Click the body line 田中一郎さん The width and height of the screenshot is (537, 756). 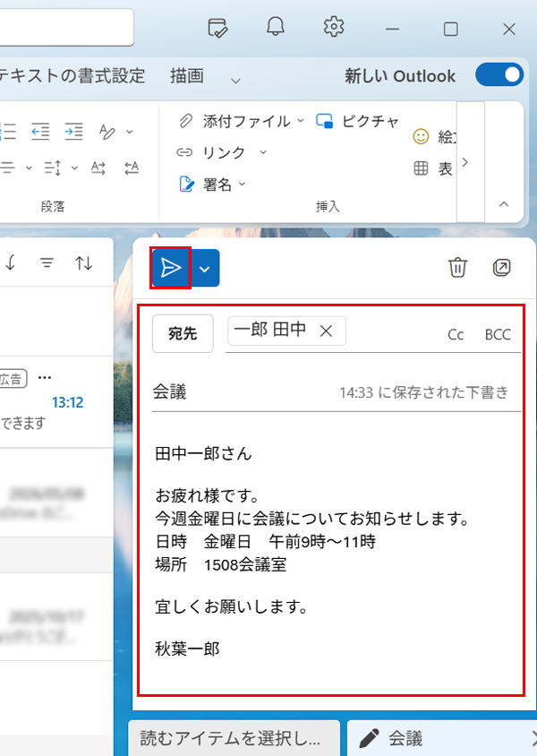click(x=203, y=454)
